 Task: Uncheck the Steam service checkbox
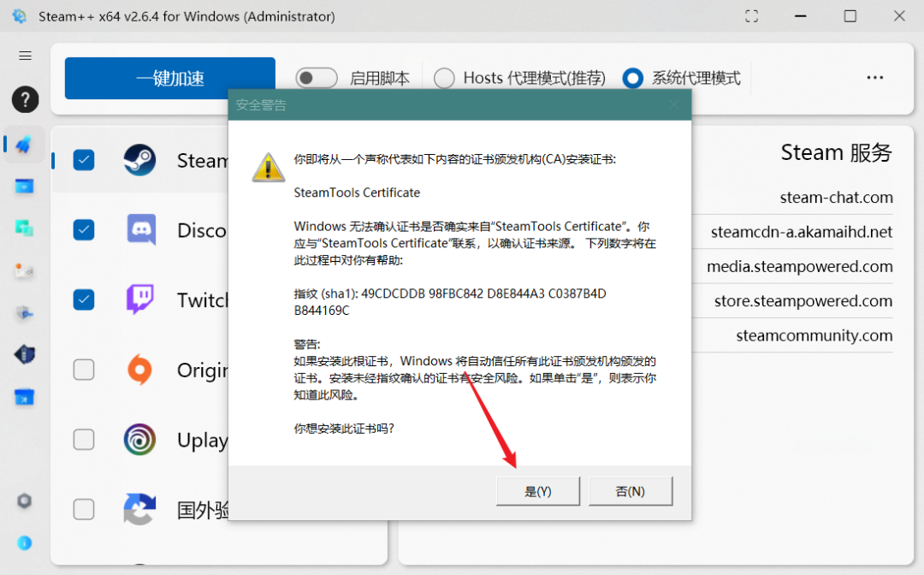tap(84, 160)
